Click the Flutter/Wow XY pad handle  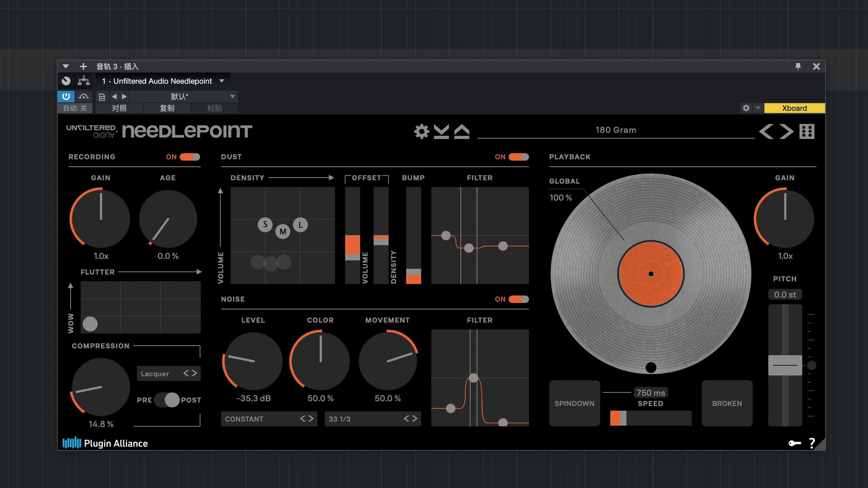(90, 324)
